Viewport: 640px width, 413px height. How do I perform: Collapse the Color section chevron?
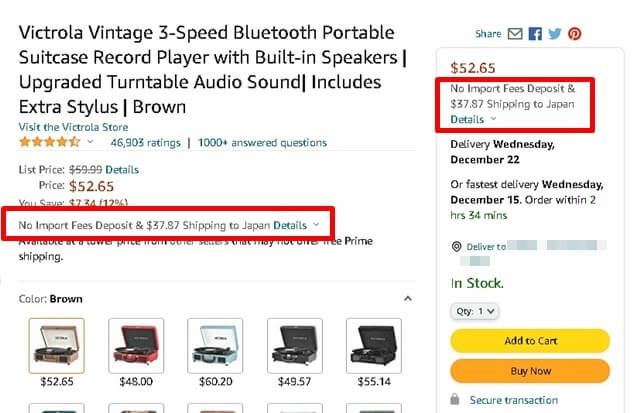pos(408,299)
